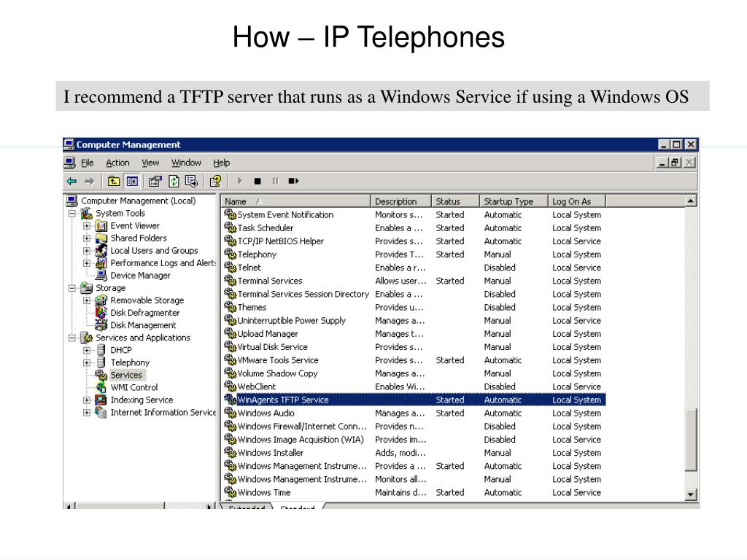Click the Themes service gear icon

tap(230, 307)
